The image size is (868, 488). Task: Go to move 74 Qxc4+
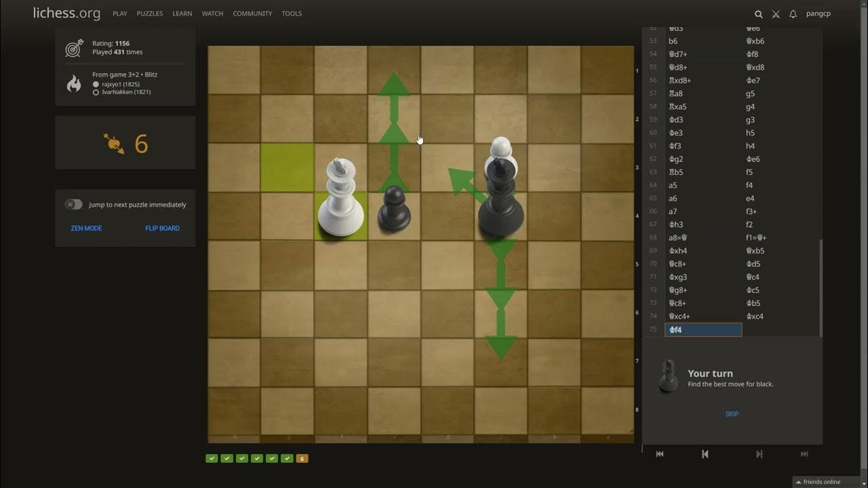[x=703, y=317]
